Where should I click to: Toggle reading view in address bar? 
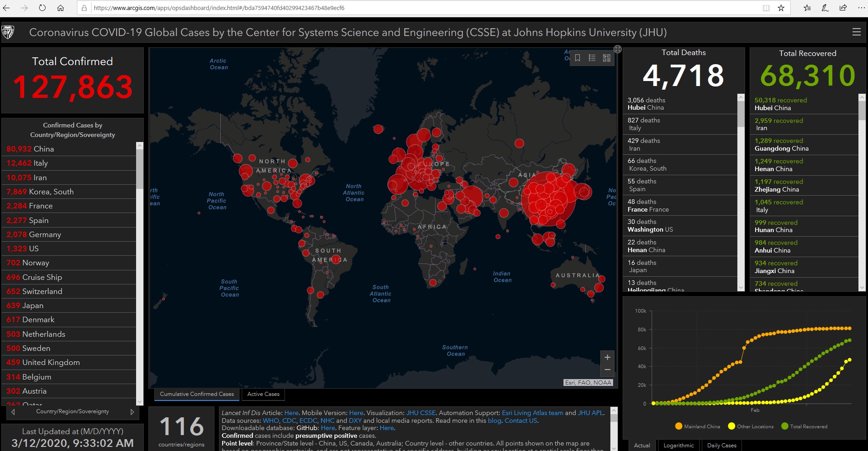[766, 8]
